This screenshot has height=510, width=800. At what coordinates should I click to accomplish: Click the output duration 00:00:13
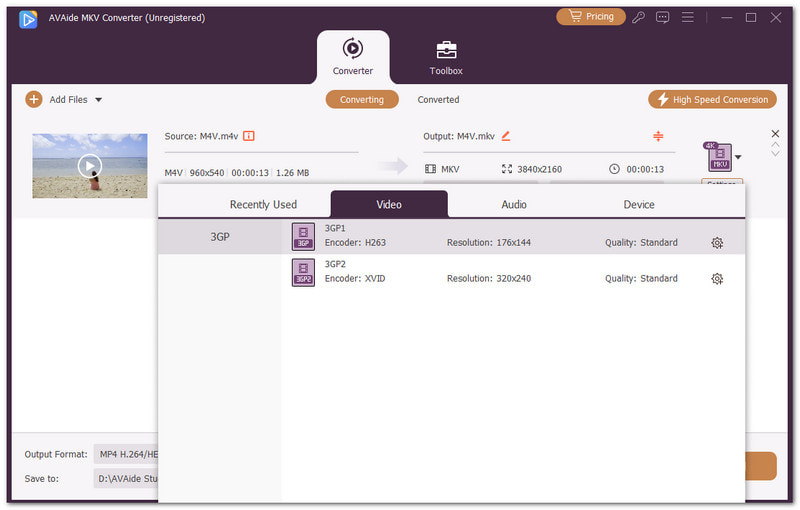coord(645,169)
